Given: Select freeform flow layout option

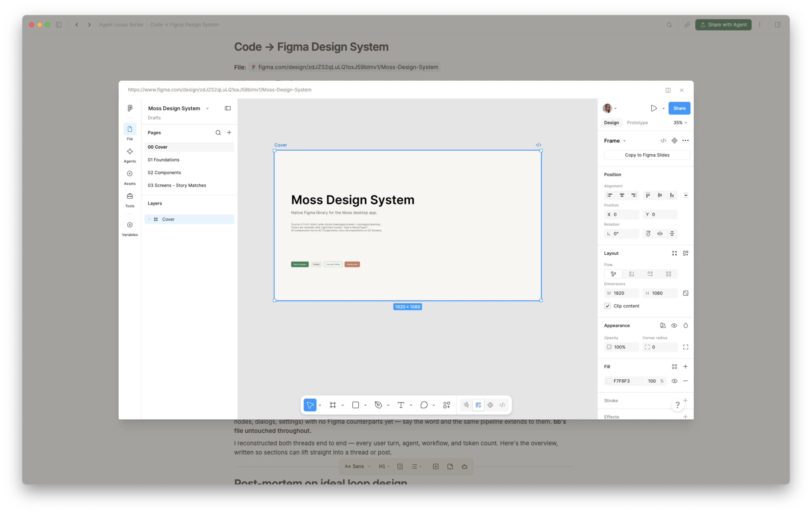Looking at the screenshot, I should click(613, 274).
